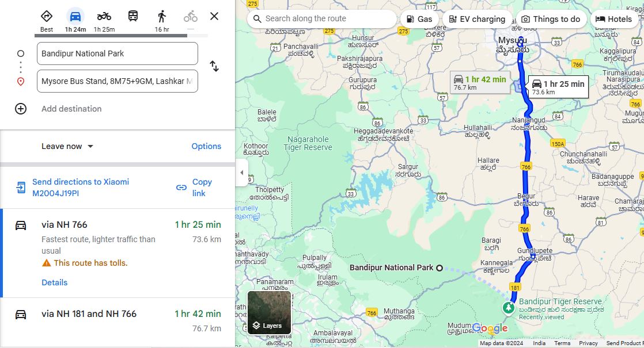Image resolution: width=644 pixels, height=348 pixels.
Task: Open the Layers map thumbnail
Action: pos(270,312)
